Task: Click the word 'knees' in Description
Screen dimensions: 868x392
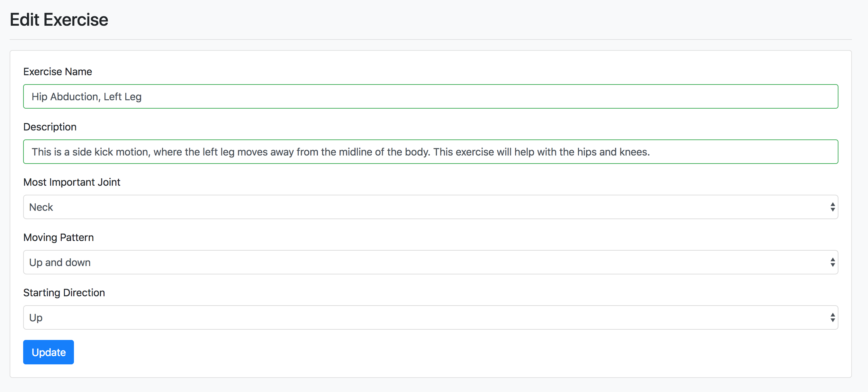Action: point(633,152)
